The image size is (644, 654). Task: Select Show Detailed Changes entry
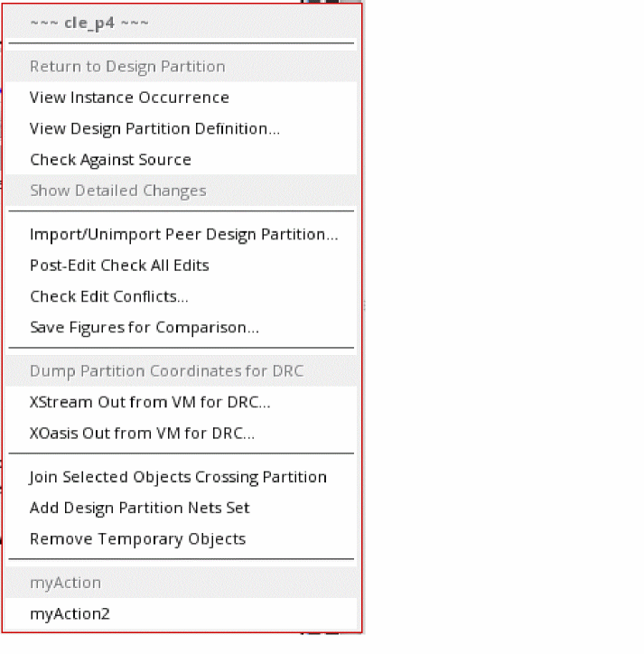click(117, 191)
